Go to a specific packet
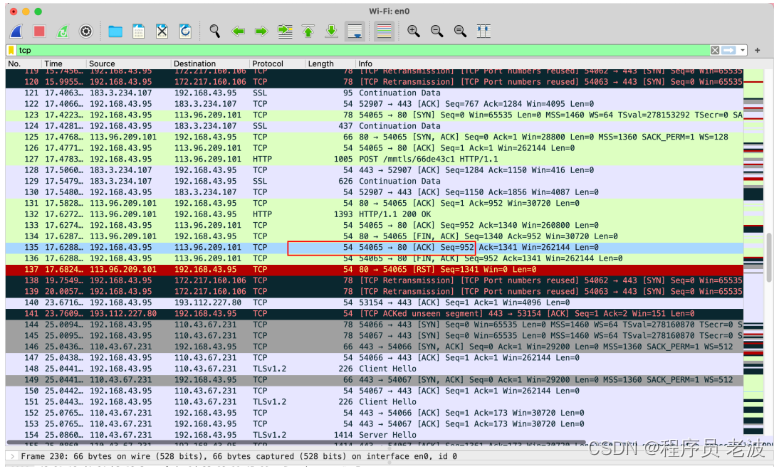This screenshot has height=467, width=781. (x=285, y=31)
